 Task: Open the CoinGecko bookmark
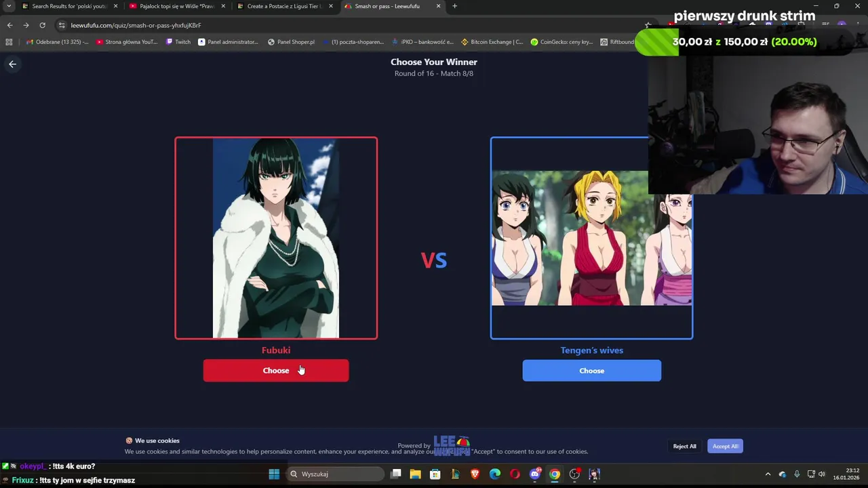561,42
